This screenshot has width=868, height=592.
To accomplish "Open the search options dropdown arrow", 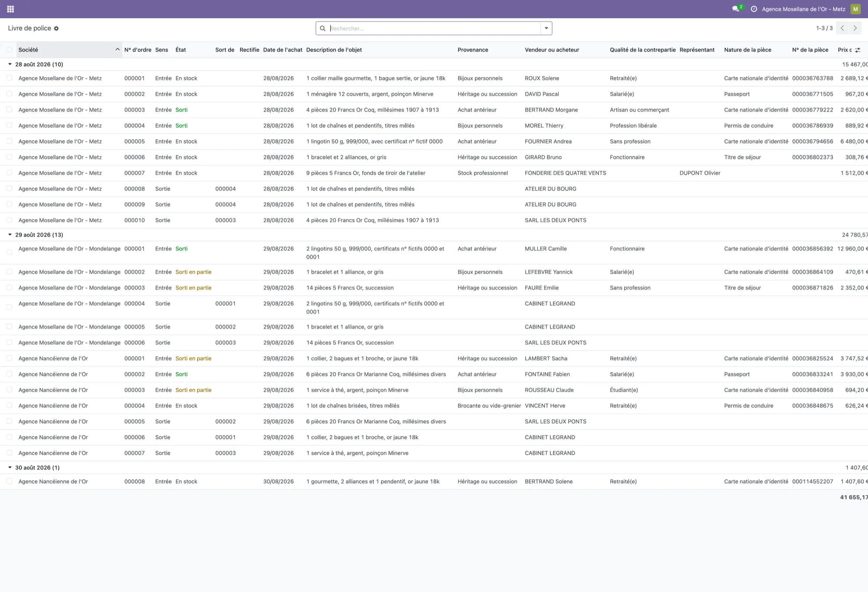I will (x=546, y=29).
